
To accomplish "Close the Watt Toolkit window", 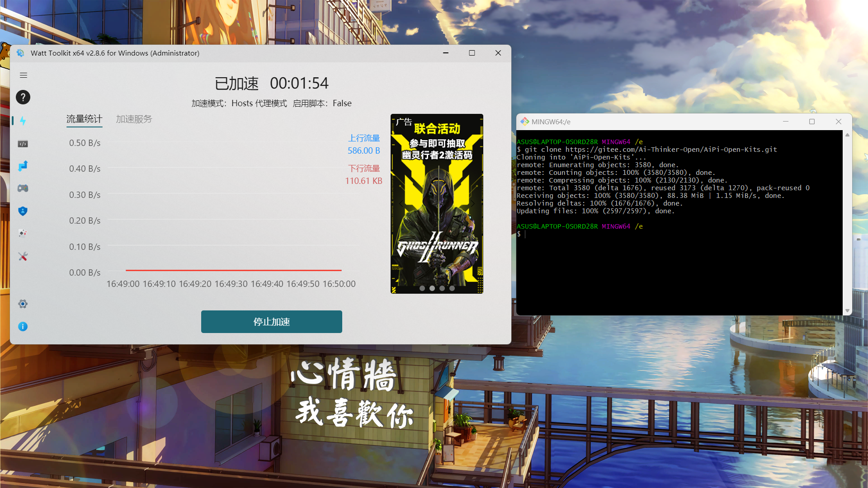I will click(498, 53).
